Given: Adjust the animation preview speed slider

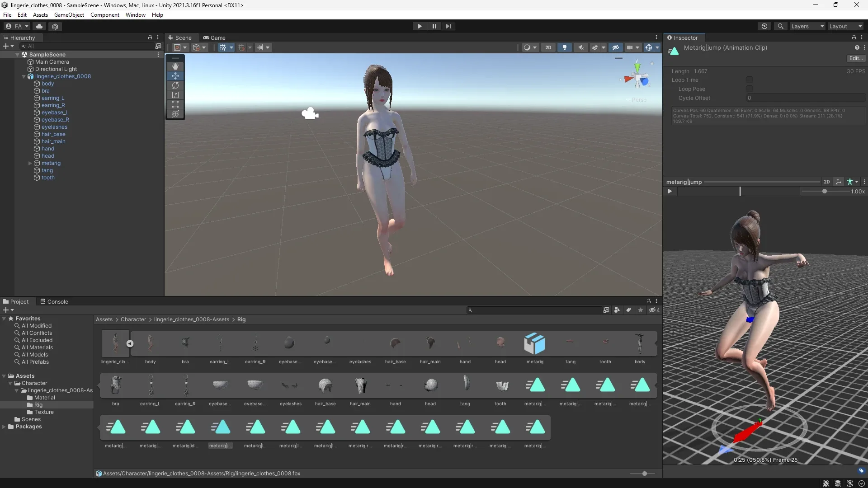Looking at the screenshot, I should tap(824, 191).
